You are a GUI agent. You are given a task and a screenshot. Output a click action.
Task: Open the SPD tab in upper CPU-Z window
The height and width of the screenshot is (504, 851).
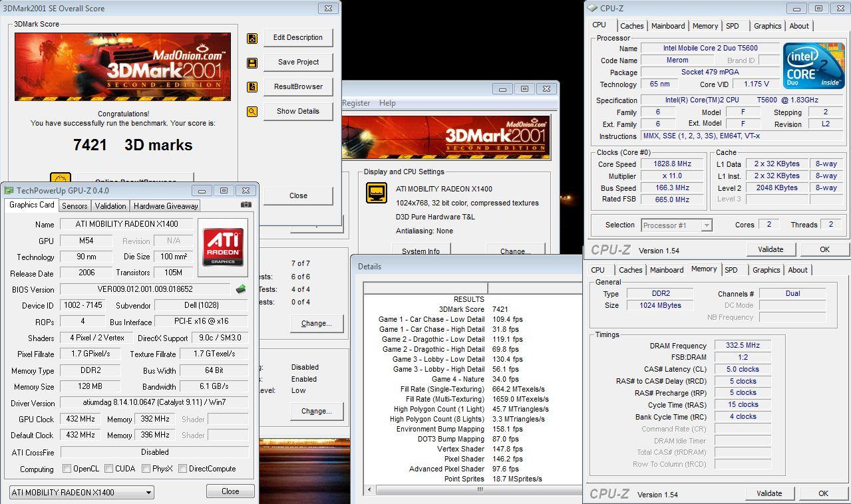pos(732,26)
